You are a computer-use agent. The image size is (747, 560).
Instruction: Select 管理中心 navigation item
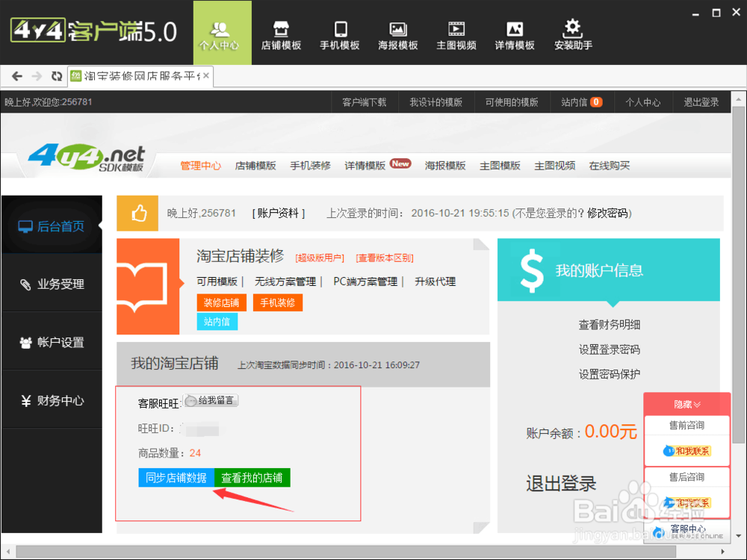coord(200,166)
